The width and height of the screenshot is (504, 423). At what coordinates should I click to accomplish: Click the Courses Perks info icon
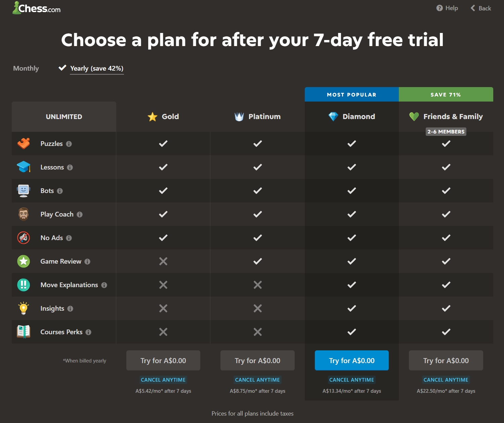tap(88, 332)
